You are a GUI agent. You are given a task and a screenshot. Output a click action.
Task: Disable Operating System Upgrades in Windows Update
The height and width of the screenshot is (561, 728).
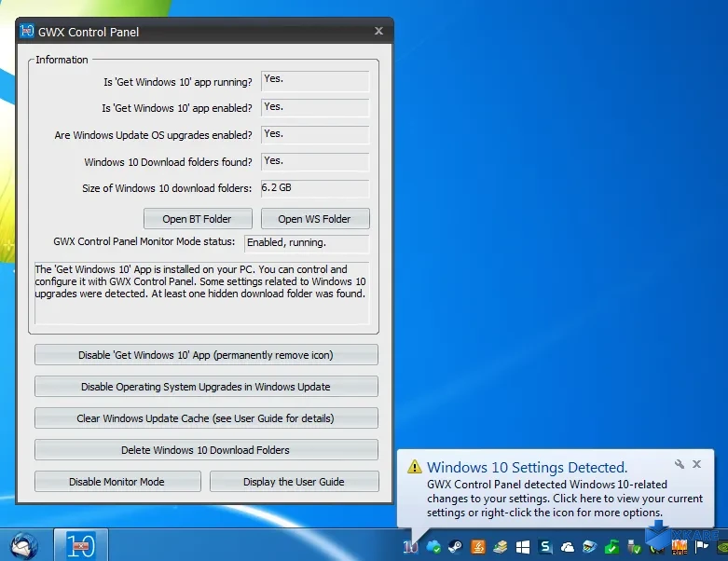206,387
